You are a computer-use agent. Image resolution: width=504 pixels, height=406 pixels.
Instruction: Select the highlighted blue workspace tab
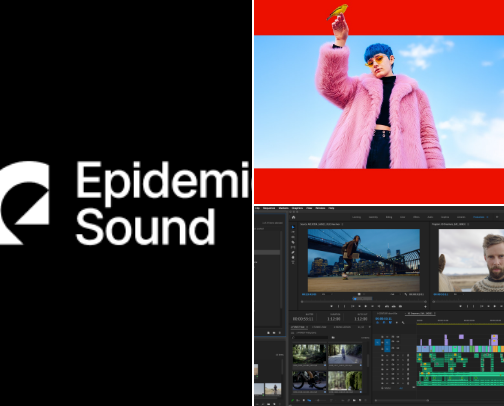[x=479, y=217]
